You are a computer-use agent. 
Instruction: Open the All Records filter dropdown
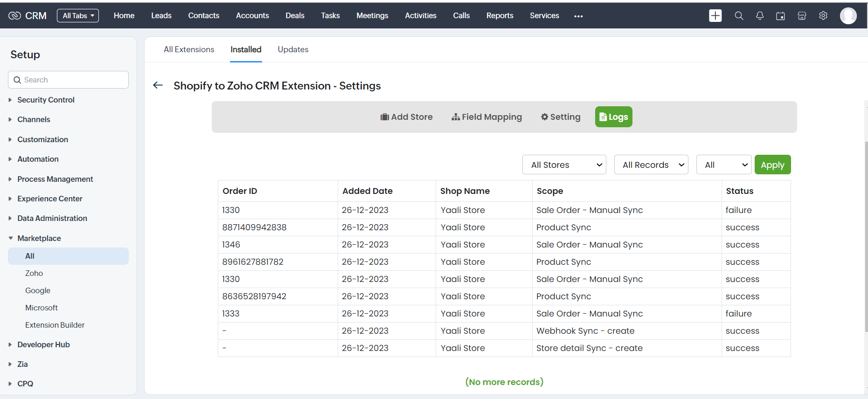click(651, 165)
